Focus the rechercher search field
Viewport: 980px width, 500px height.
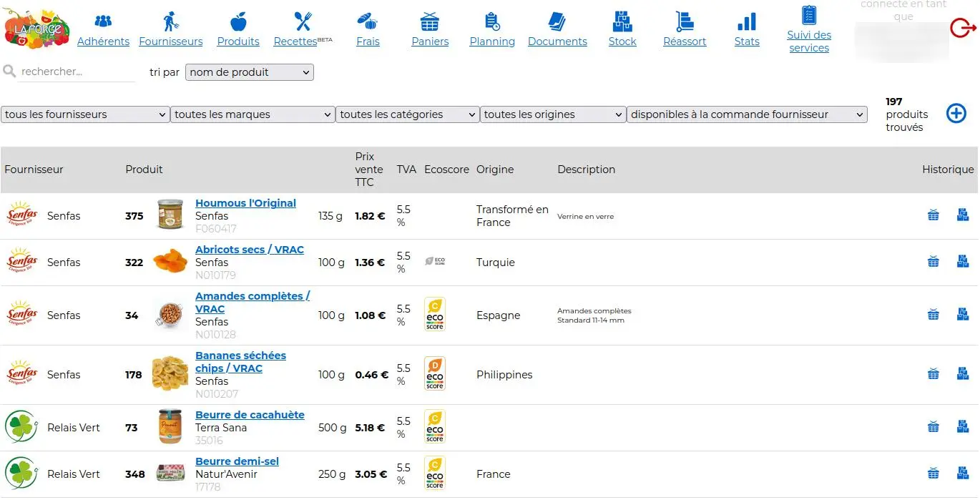click(77, 72)
